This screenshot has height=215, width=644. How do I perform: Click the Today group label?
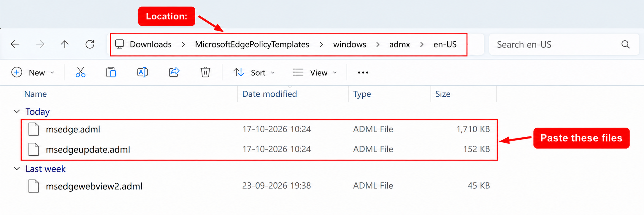point(37,112)
